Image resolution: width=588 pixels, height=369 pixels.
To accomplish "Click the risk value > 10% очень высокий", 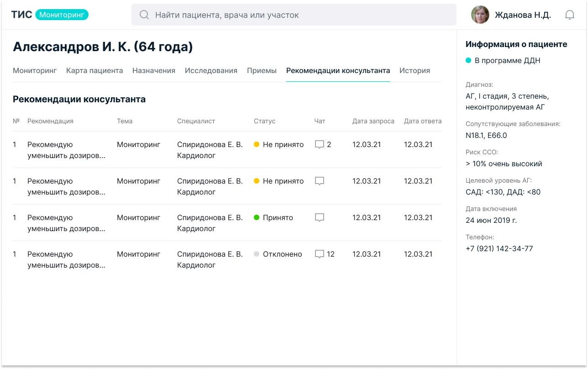I will click(x=504, y=164).
